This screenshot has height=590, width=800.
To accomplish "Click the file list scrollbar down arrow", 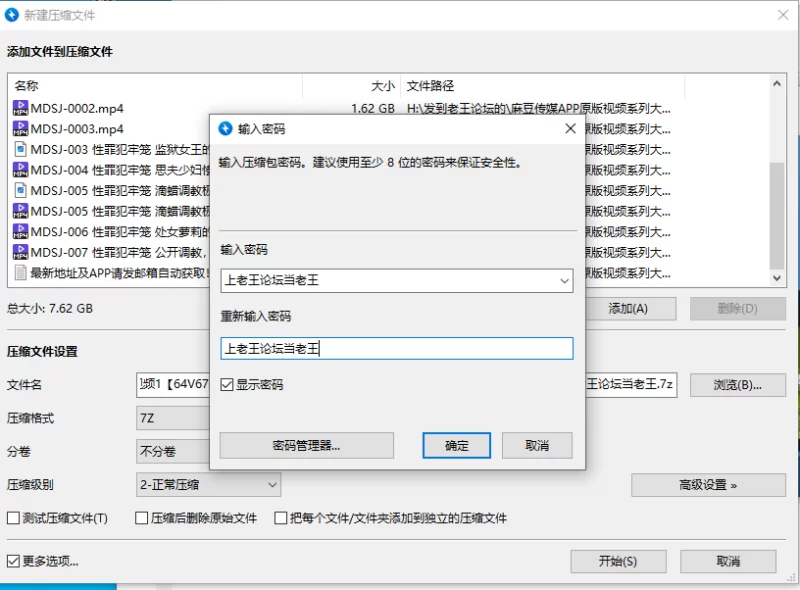I will (777, 278).
